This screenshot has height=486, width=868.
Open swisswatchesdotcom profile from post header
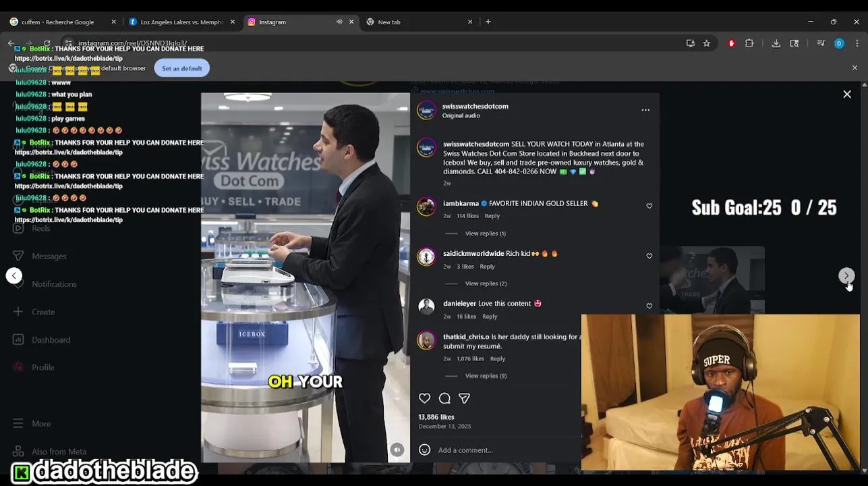pos(475,106)
